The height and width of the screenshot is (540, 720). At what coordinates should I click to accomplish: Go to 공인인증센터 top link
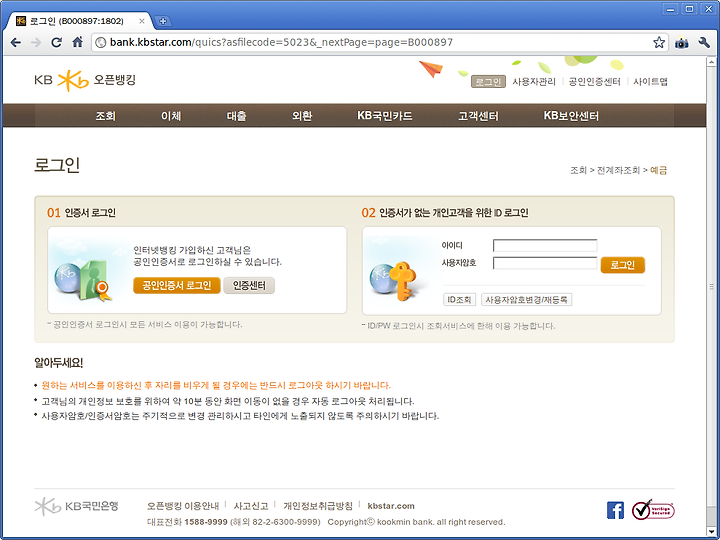595,82
